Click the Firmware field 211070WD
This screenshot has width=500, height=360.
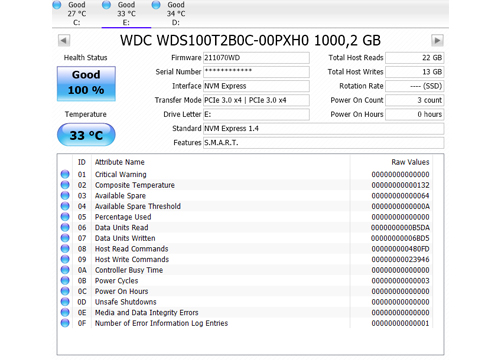click(x=256, y=58)
